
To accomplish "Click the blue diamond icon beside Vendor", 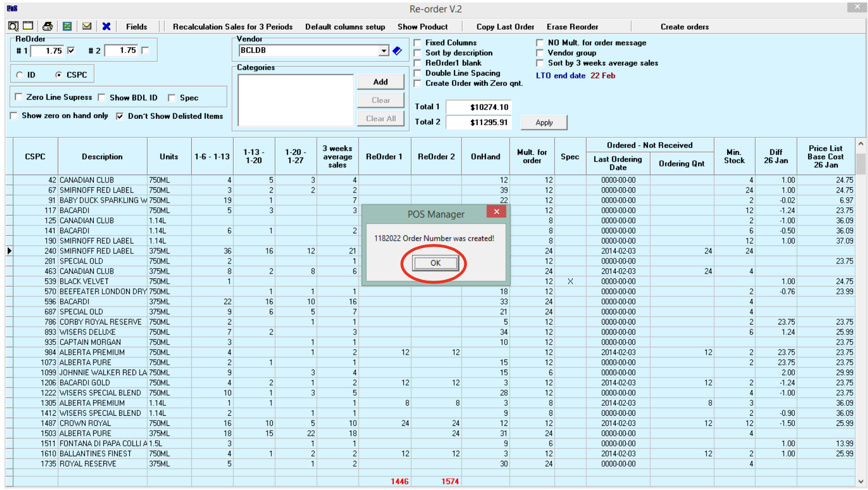I will pos(397,51).
